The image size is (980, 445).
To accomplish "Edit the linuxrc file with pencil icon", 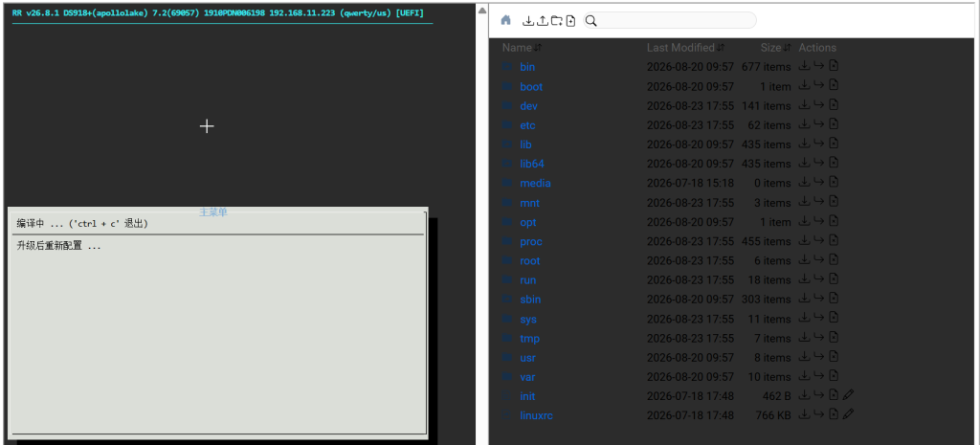I will [x=848, y=414].
